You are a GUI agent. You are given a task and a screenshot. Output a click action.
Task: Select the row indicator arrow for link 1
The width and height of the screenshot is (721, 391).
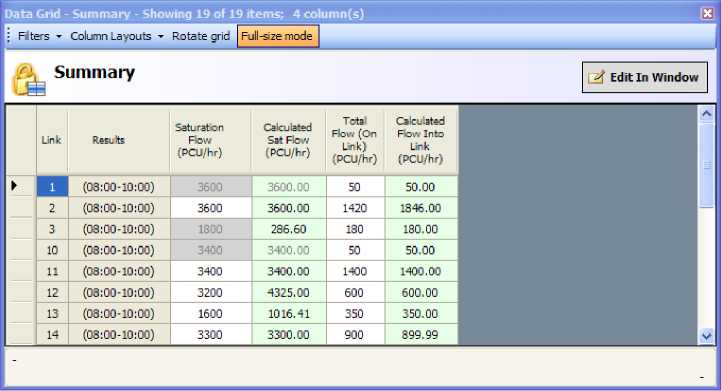click(x=14, y=186)
